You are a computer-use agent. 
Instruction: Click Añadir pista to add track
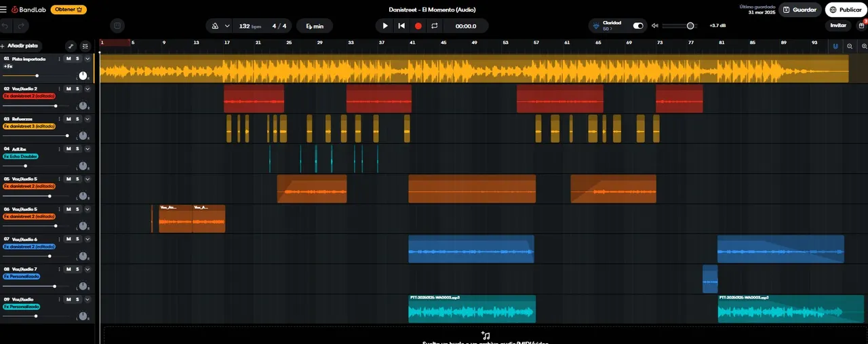coord(20,46)
